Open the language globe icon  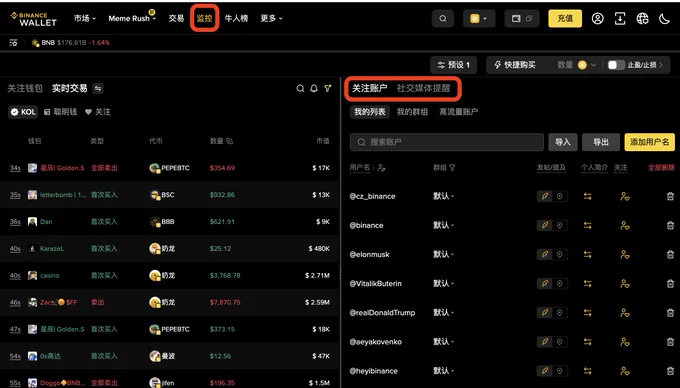(x=643, y=19)
